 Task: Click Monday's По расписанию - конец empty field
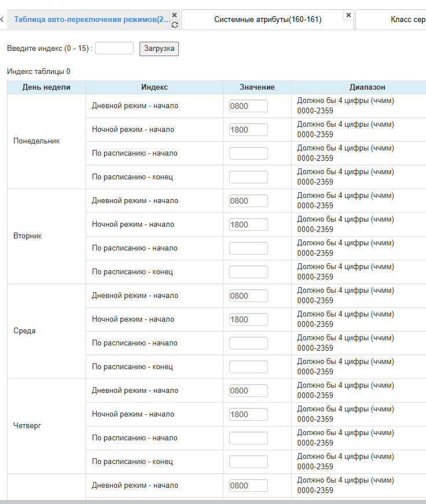(248, 177)
